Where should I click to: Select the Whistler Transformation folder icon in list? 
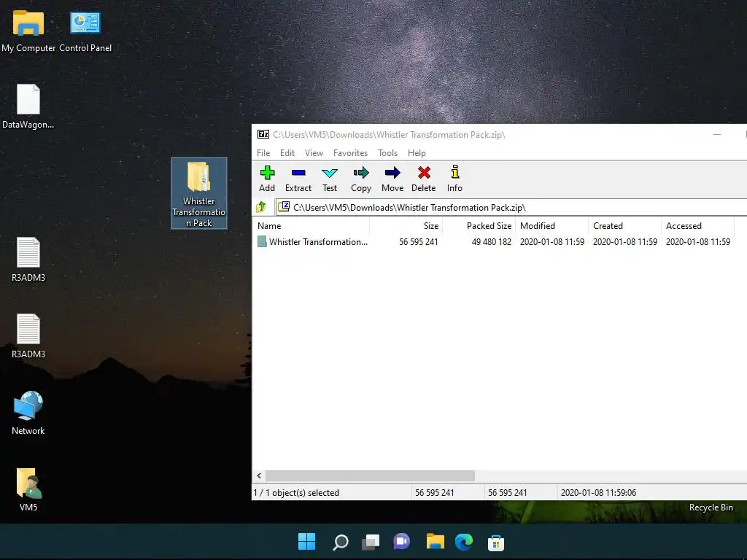point(262,241)
